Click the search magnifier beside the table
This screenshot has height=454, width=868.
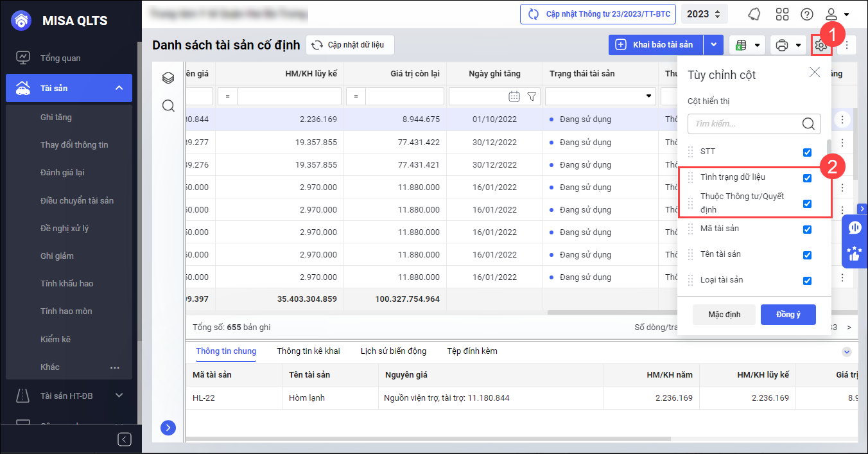point(168,106)
